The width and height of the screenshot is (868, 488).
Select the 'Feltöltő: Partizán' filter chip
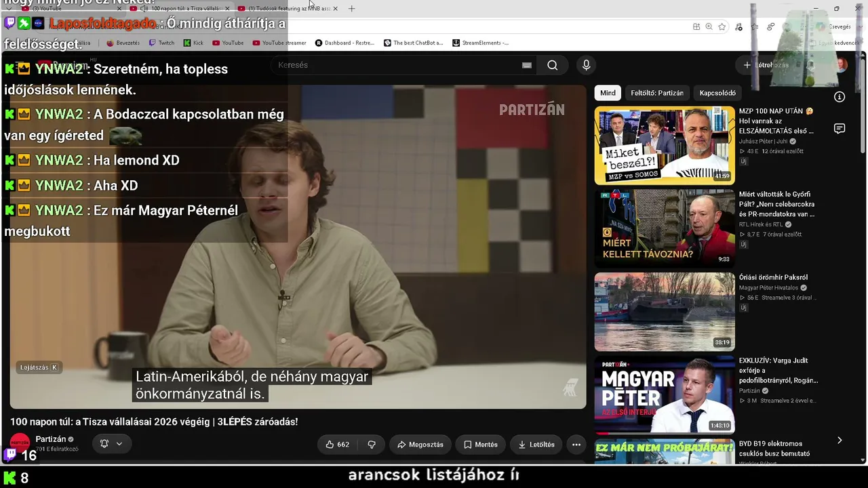click(657, 93)
